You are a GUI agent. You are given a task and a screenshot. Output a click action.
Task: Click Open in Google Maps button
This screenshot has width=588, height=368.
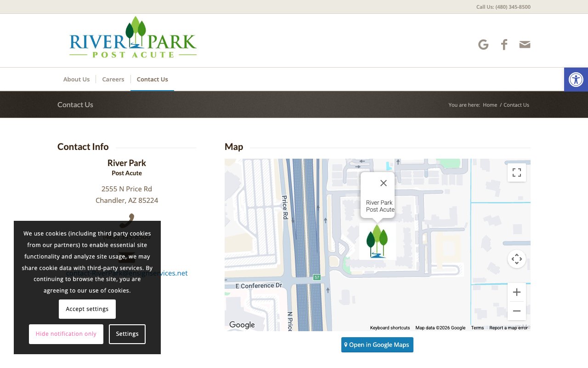(377, 345)
